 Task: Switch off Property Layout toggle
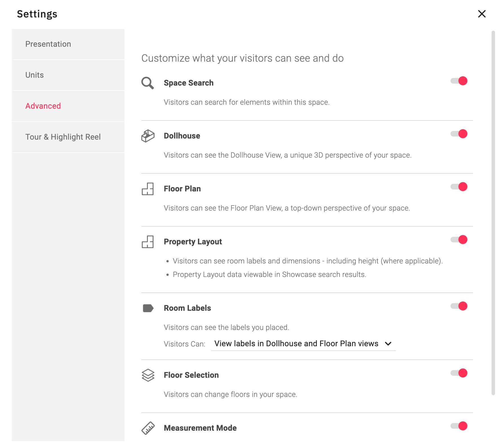click(x=459, y=240)
